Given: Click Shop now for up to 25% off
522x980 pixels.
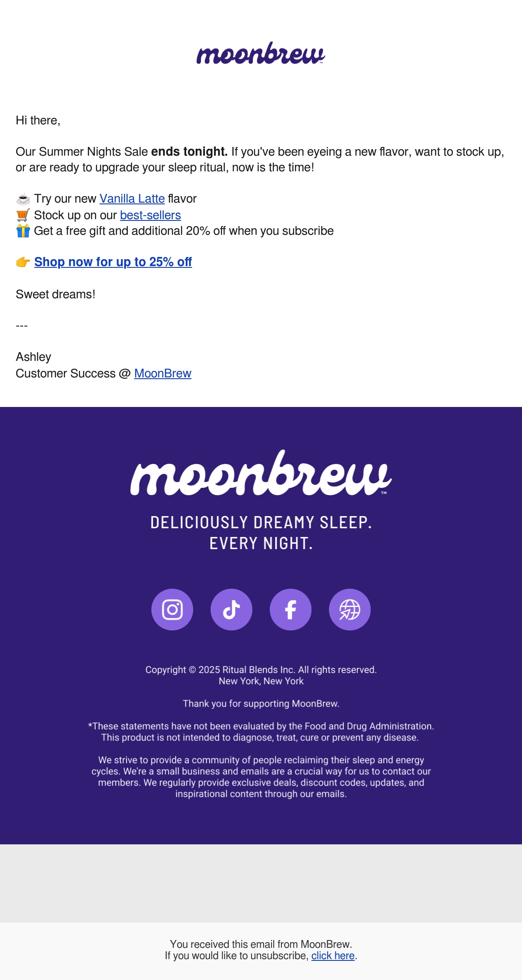Looking at the screenshot, I should click(x=113, y=262).
